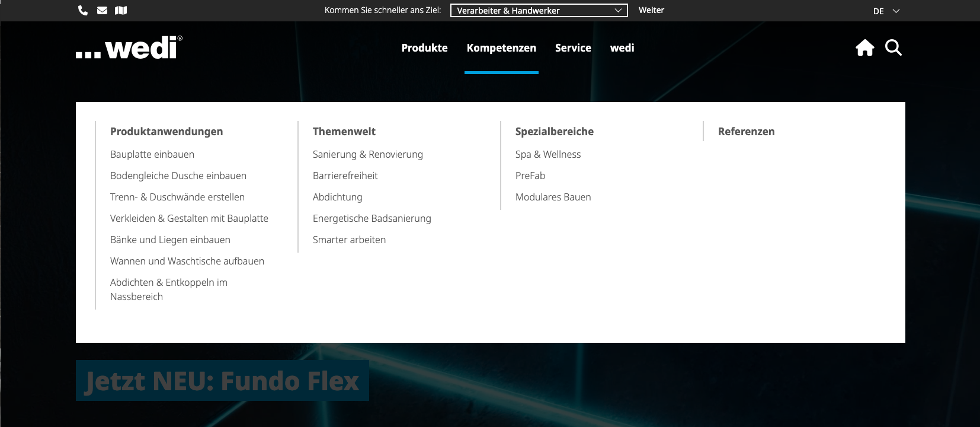
Task: Open the search magnifier icon
Action: 893,47
